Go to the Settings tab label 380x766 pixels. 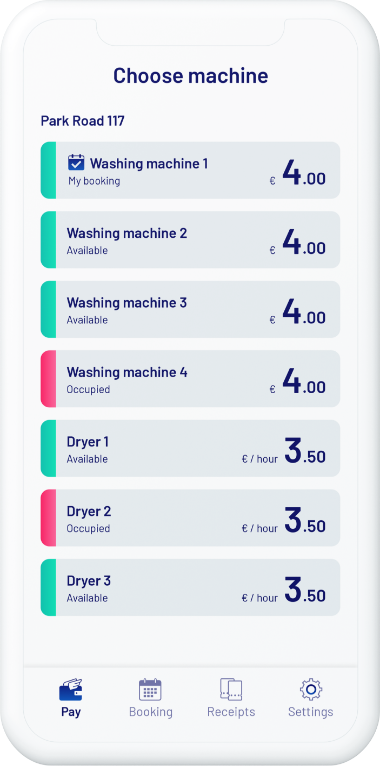pos(311,712)
